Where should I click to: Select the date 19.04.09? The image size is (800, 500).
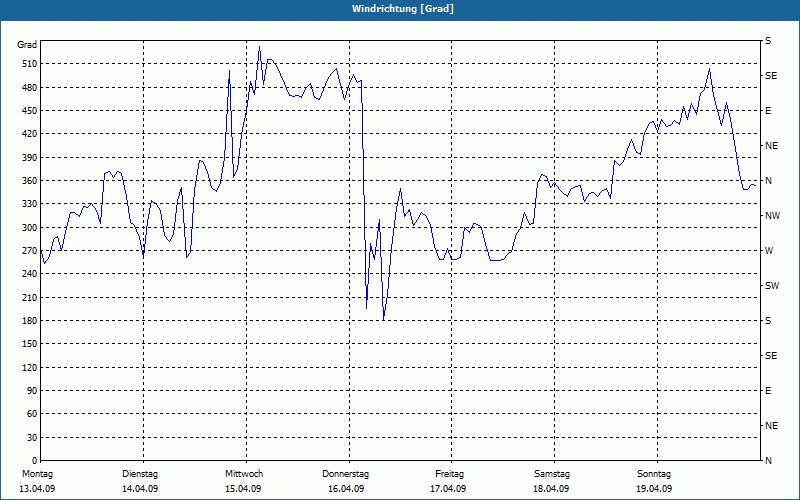click(655, 489)
